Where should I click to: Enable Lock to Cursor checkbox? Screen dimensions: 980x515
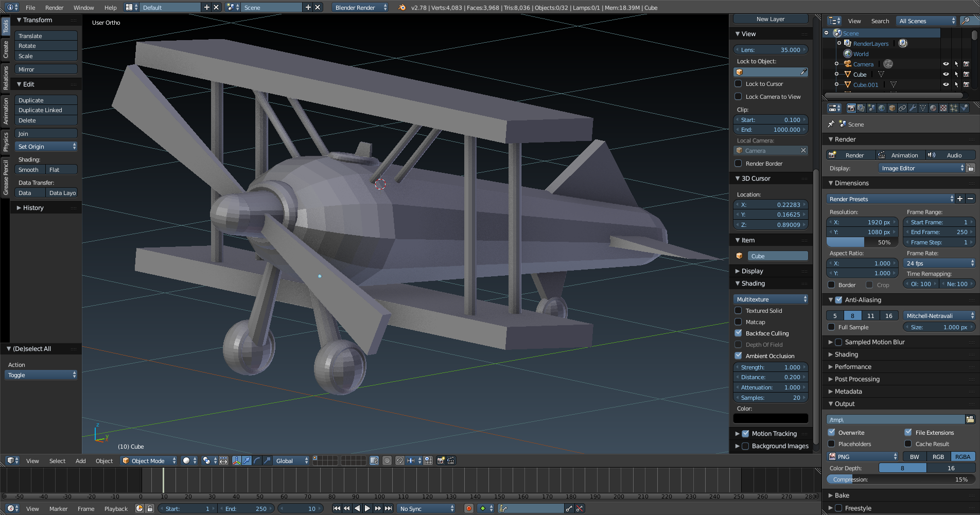pyautogui.click(x=738, y=83)
